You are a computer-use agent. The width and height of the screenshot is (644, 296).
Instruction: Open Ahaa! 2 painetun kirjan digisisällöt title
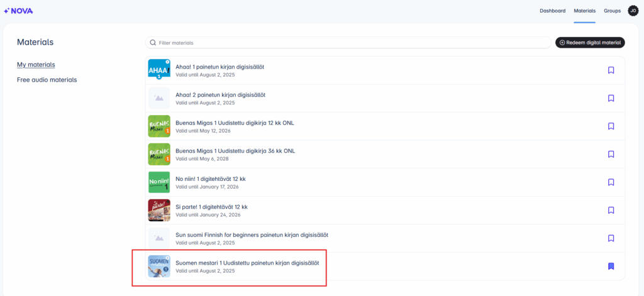click(x=220, y=95)
